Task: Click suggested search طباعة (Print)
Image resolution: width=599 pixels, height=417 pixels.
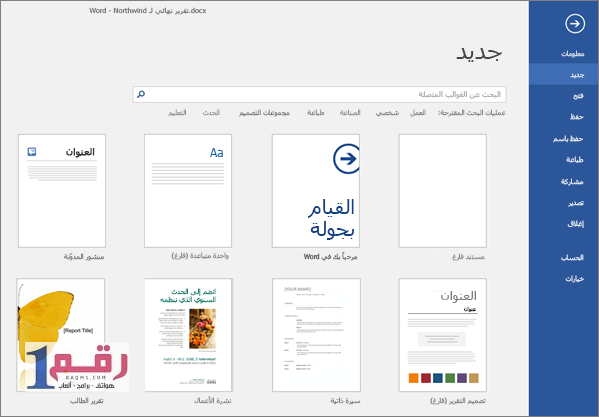Action: click(x=316, y=113)
